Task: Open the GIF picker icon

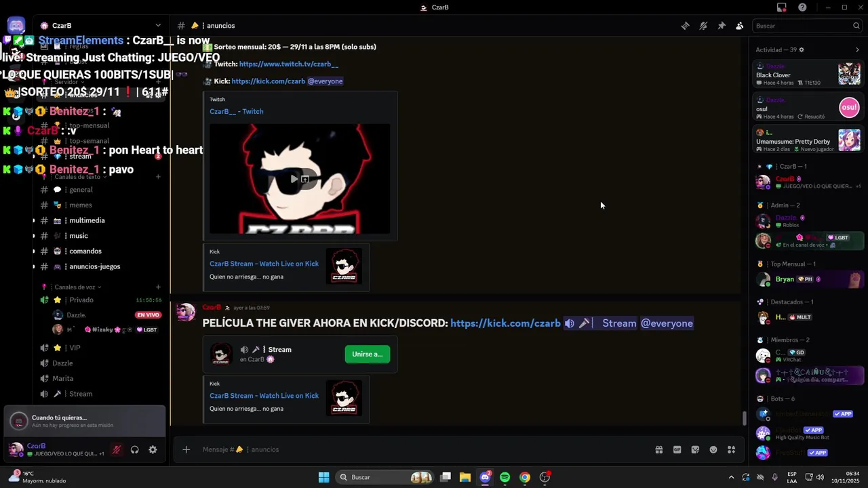Action: (677, 449)
